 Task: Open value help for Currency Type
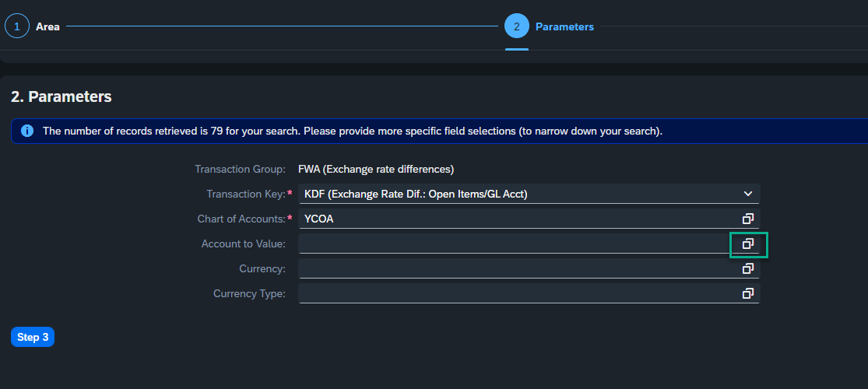pyautogui.click(x=748, y=293)
